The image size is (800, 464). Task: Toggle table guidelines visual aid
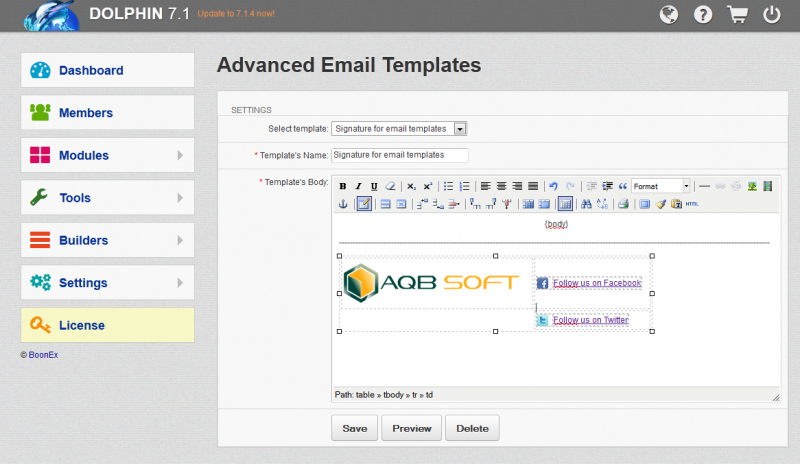565,204
